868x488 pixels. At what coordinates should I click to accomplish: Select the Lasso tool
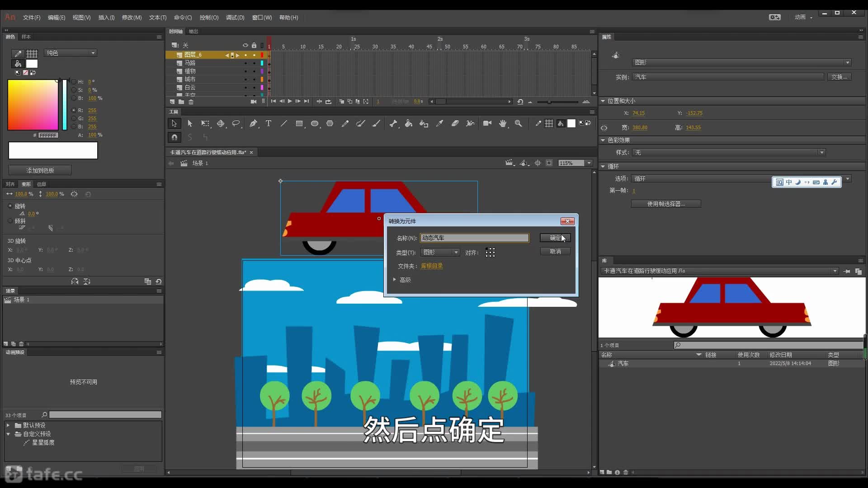click(236, 123)
